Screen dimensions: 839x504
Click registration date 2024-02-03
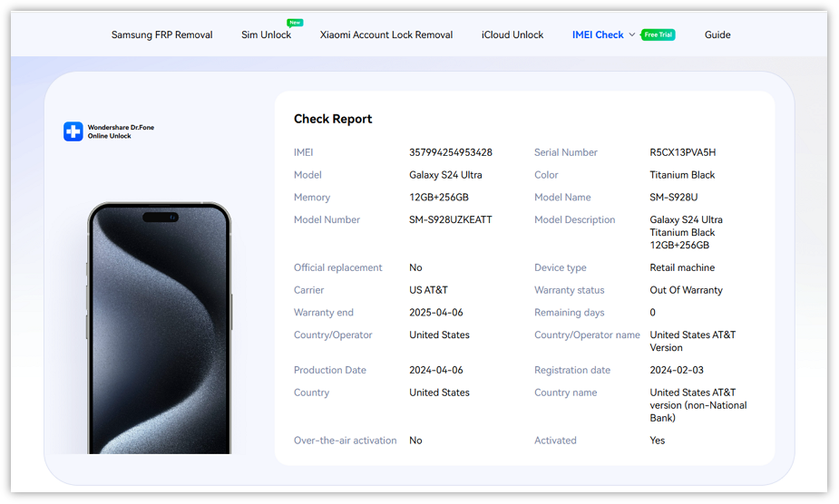point(677,370)
